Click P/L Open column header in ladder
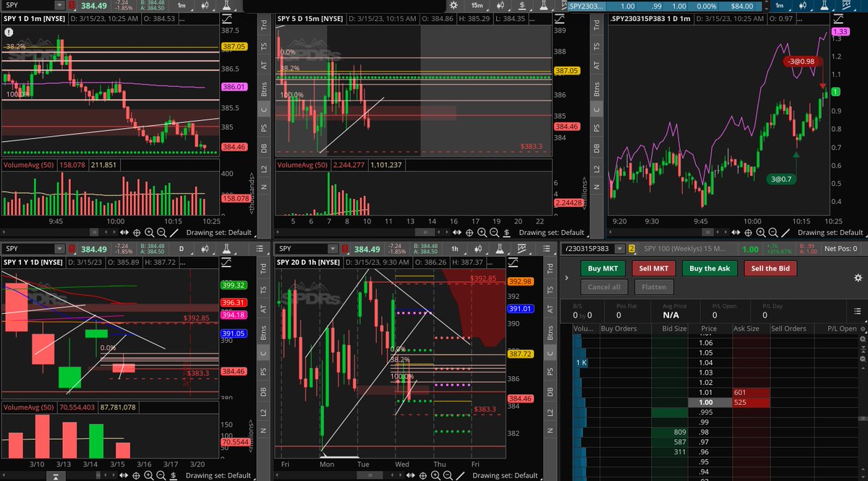Screen dimensions: 868x481 836,328
